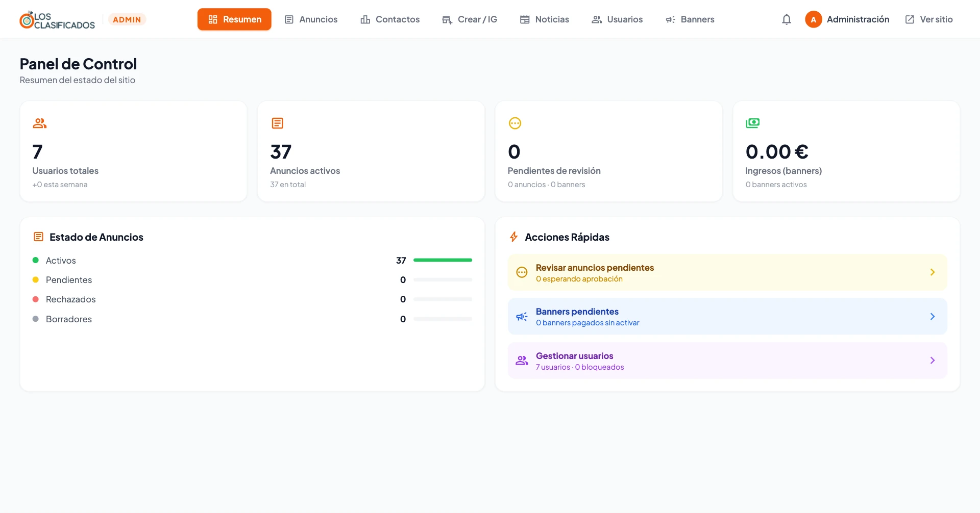Open the notifications bell
The width and height of the screenshot is (980, 513).
tap(787, 19)
